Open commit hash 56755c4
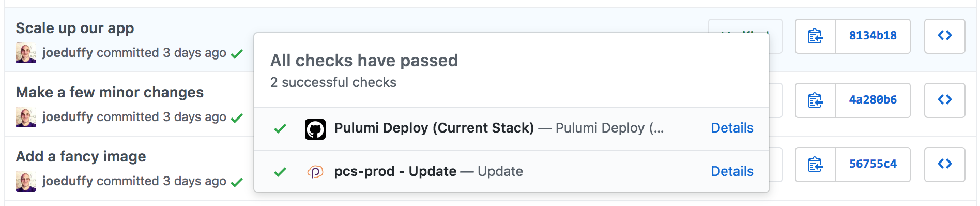Viewport: 980px width, 206px height. (873, 165)
